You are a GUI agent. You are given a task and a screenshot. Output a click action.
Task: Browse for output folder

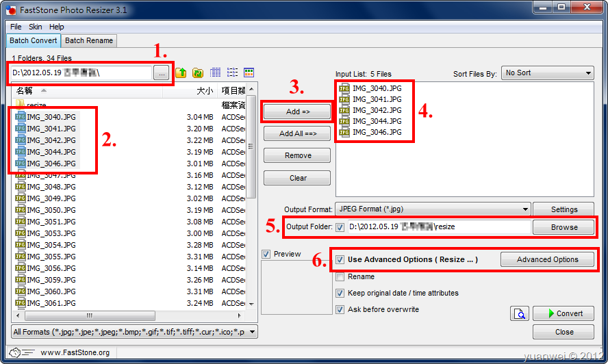click(563, 227)
